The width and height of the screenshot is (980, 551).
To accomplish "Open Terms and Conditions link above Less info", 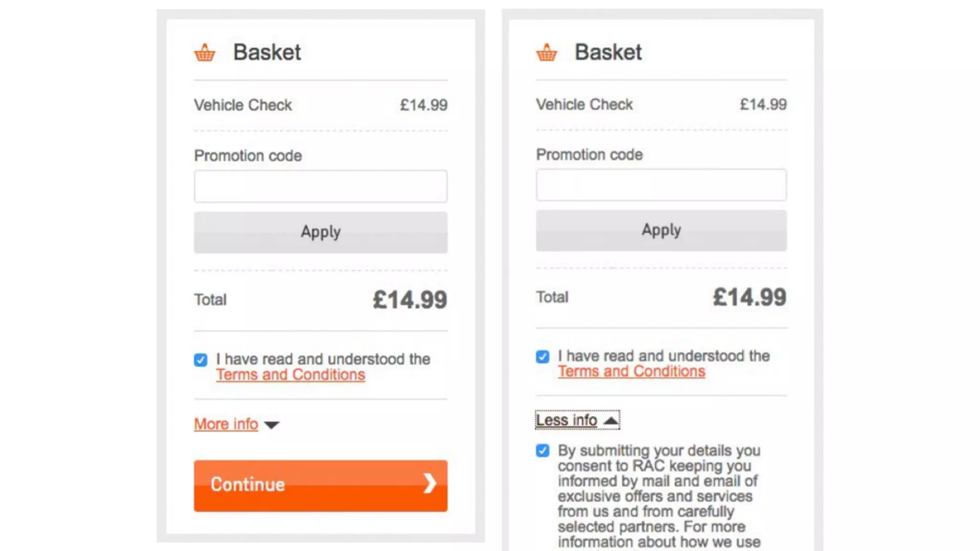I will click(631, 372).
